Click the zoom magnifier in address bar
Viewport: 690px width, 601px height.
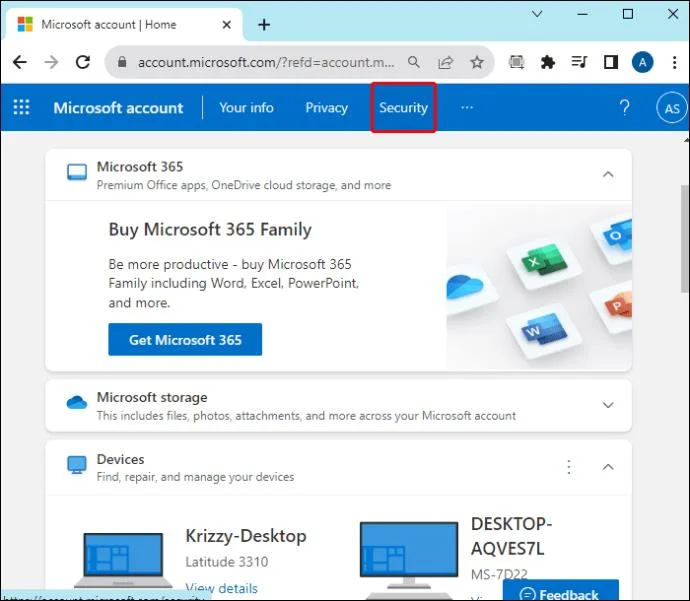(x=414, y=62)
